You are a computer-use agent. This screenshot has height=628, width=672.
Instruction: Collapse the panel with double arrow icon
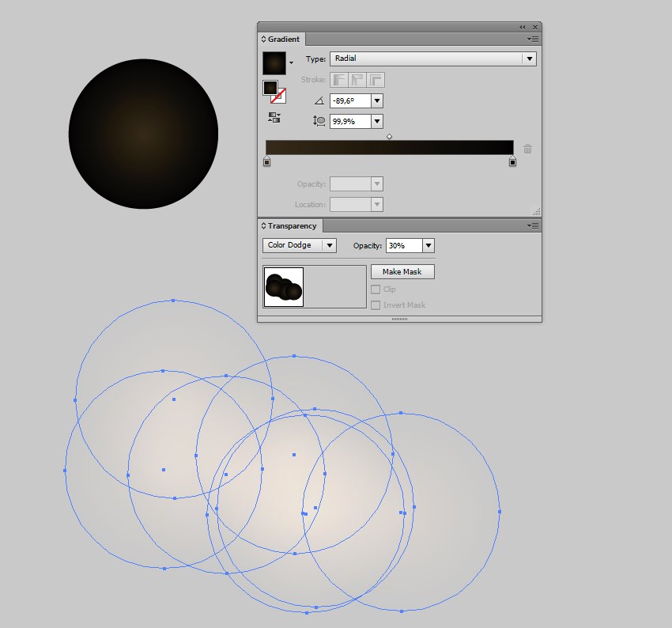coord(522,27)
